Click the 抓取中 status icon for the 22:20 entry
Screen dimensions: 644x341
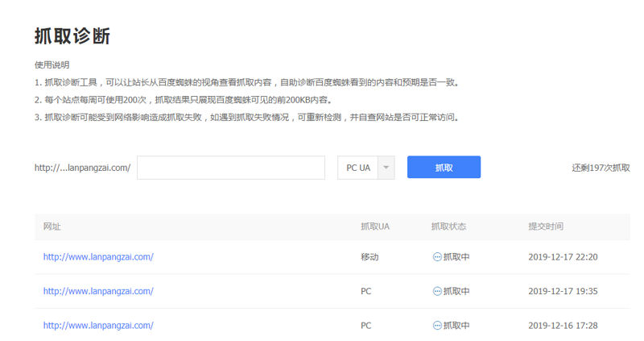tap(437, 257)
